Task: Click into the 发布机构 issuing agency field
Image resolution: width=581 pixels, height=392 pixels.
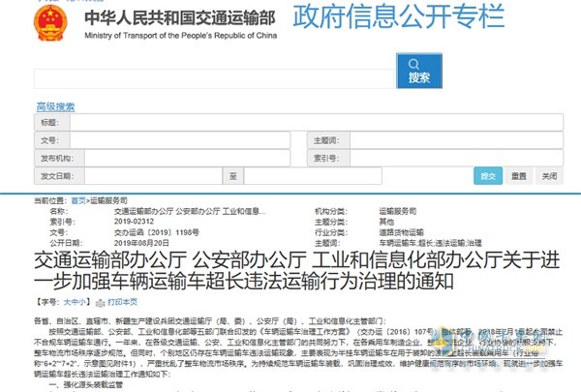Action: coord(187,158)
